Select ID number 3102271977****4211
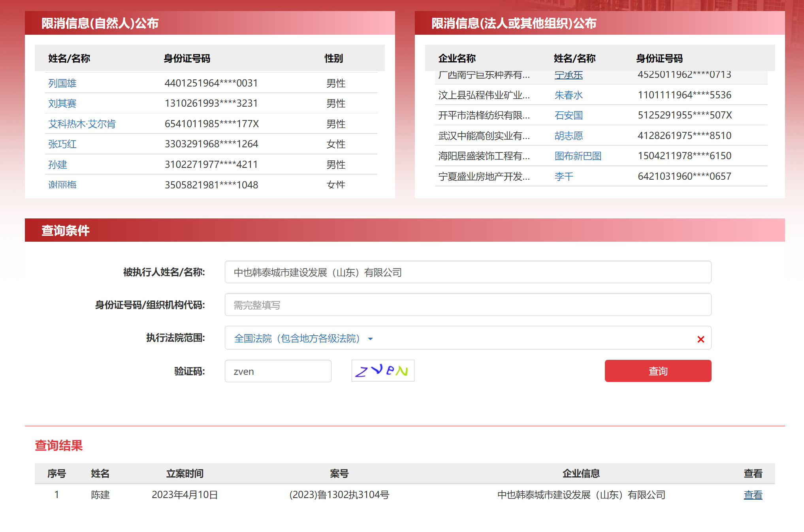The image size is (804, 532). (x=211, y=165)
